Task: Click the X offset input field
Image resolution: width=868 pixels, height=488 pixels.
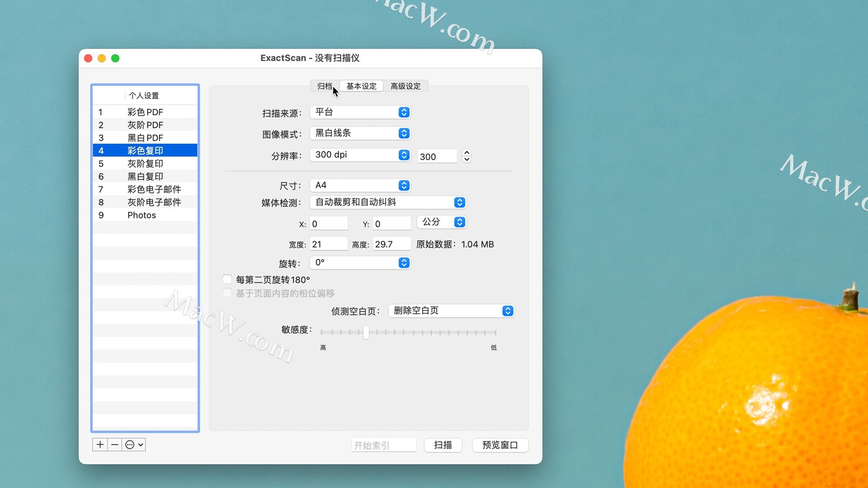Action: coord(329,224)
